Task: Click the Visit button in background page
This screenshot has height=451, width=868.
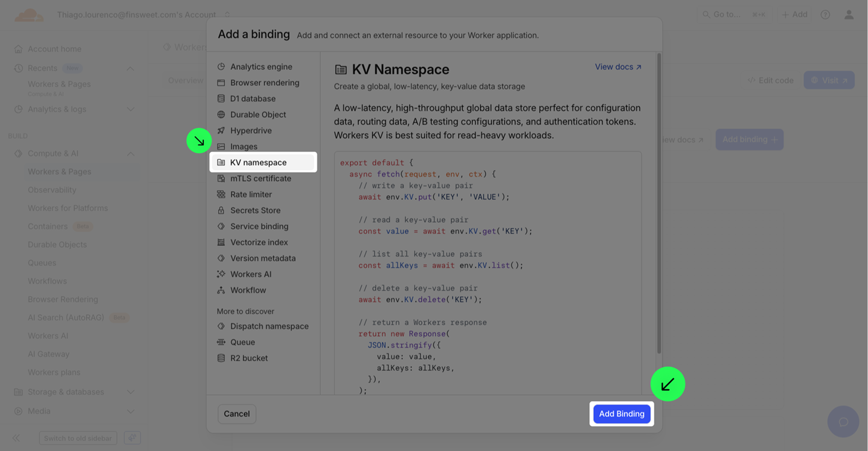Action: (x=829, y=80)
